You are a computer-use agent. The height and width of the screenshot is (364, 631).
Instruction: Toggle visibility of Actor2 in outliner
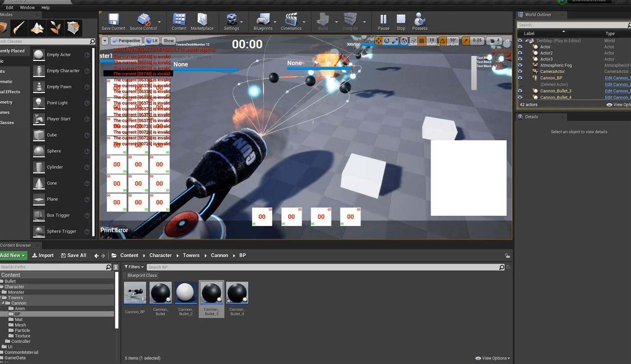[520, 53]
